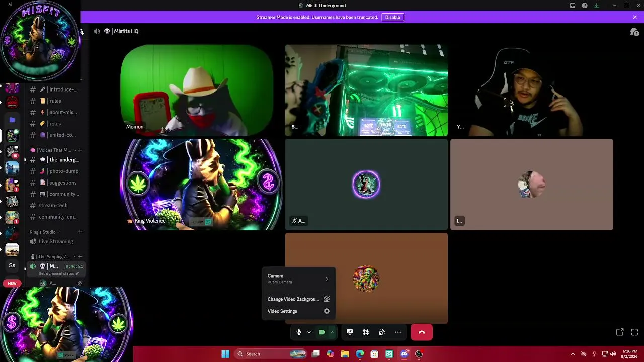Select the green-lit PC video tile
This screenshot has height=362, width=644.
pos(366,90)
